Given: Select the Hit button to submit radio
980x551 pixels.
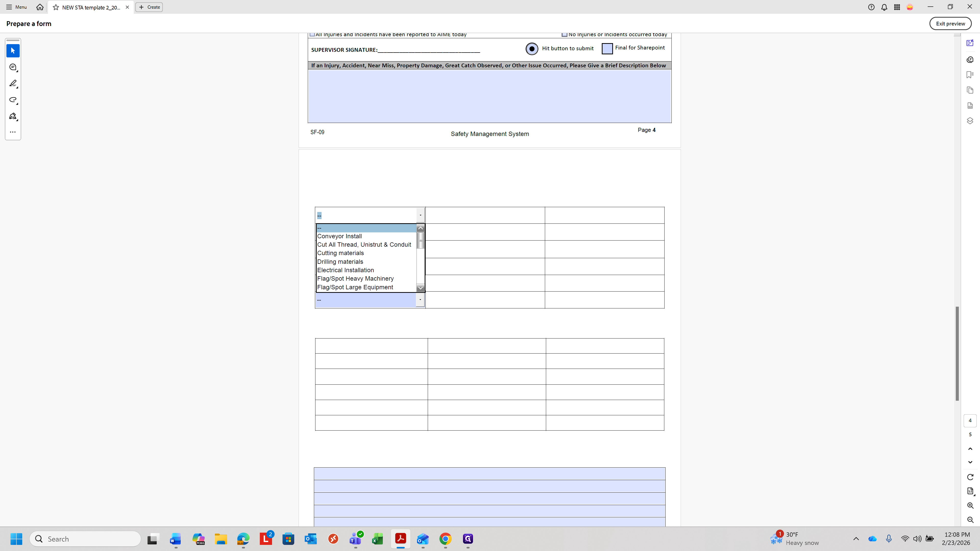Looking at the screenshot, I should (x=532, y=49).
